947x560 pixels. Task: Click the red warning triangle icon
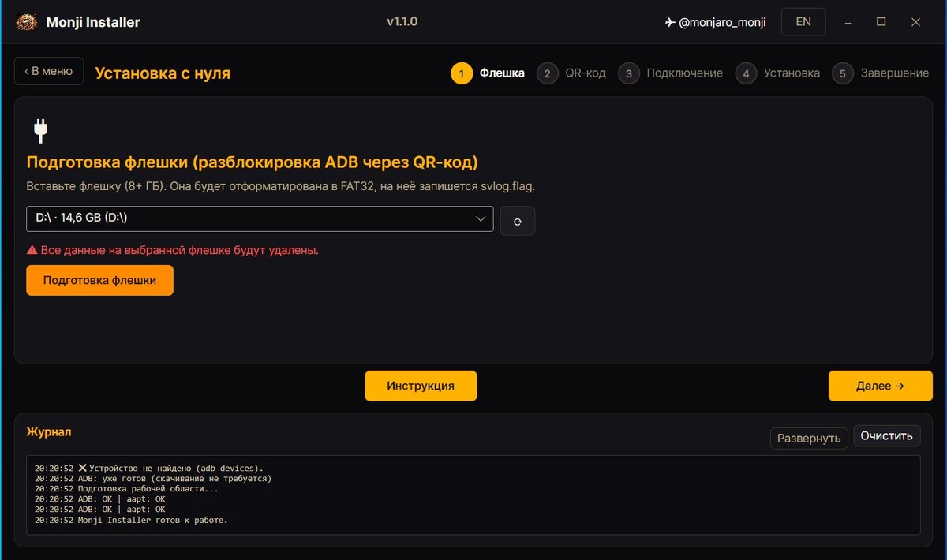(x=32, y=250)
